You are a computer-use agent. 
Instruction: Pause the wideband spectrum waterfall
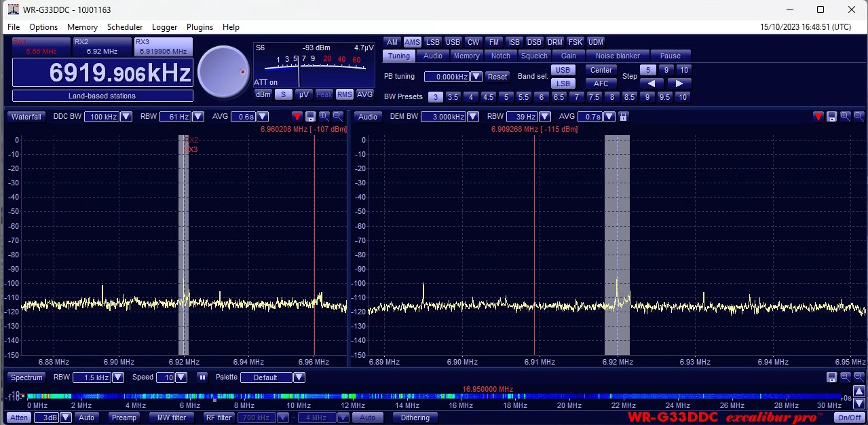click(202, 377)
